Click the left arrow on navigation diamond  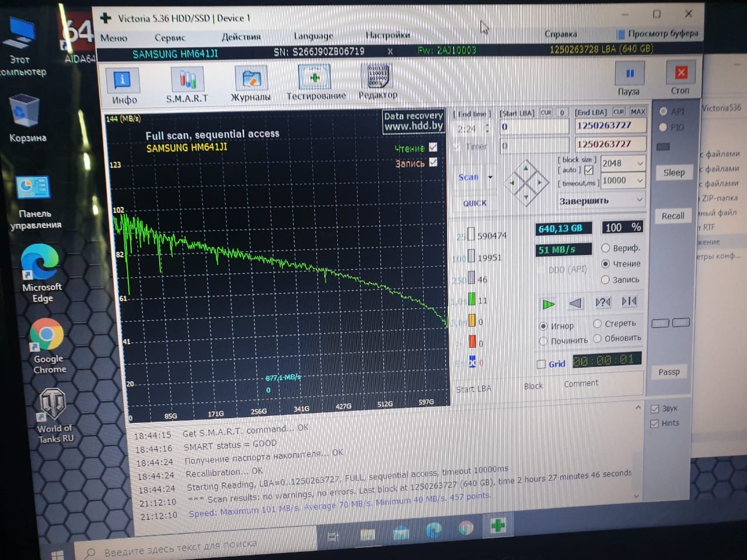click(x=512, y=183)
